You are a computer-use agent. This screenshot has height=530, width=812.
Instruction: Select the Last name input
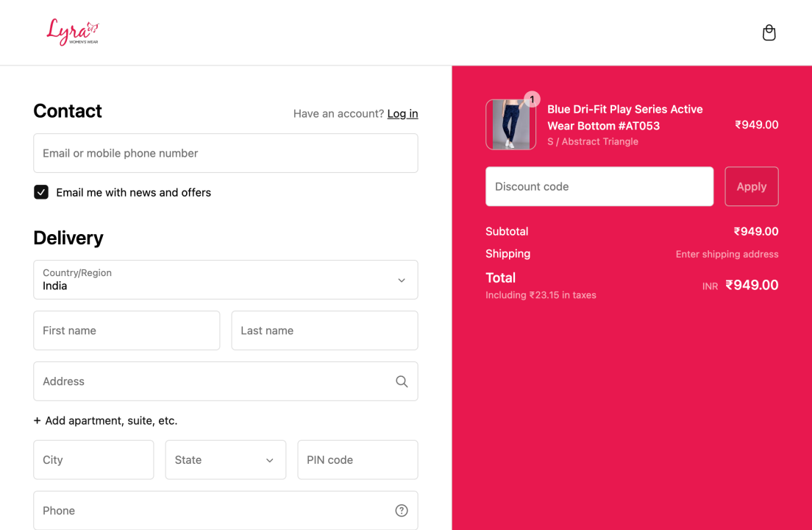[x=324, y=331]
